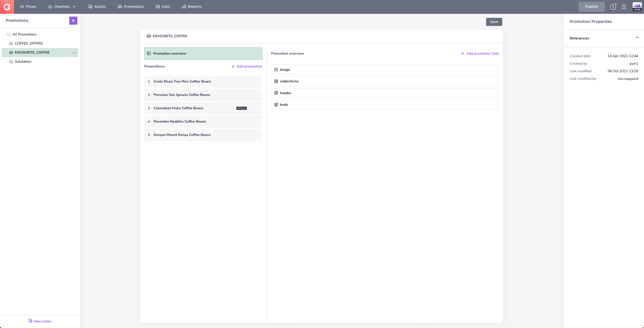This screenshot has height=328, width=644.
Task: Click the Reports bar chart icon
Action: (x=184, y=7)
